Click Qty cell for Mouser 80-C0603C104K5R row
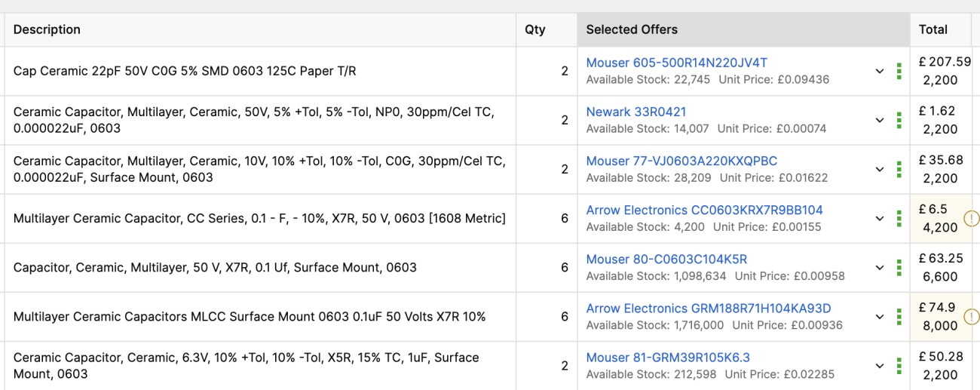Image resolution: width=980 pixels, height=390 pixels. [x=547, y=268]
